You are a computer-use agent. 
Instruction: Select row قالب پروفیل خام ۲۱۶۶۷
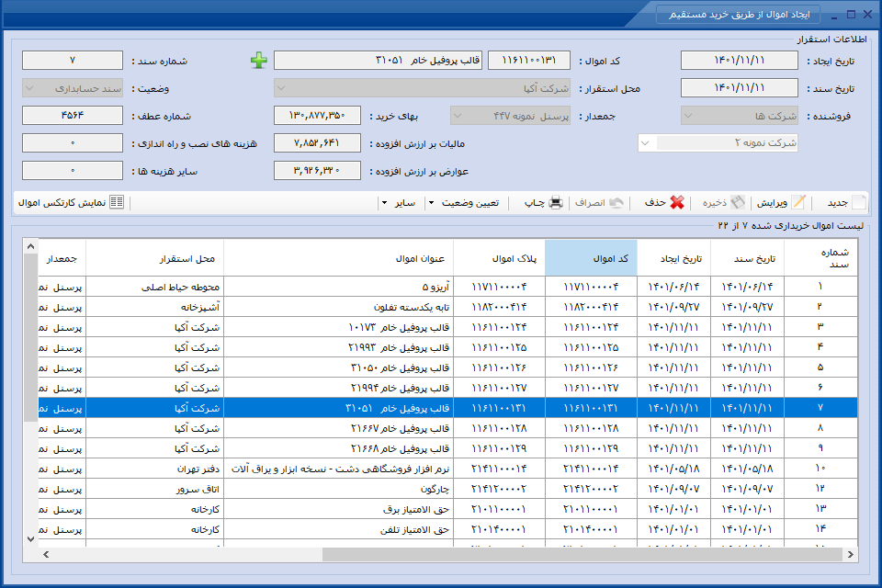pos(447,429)
